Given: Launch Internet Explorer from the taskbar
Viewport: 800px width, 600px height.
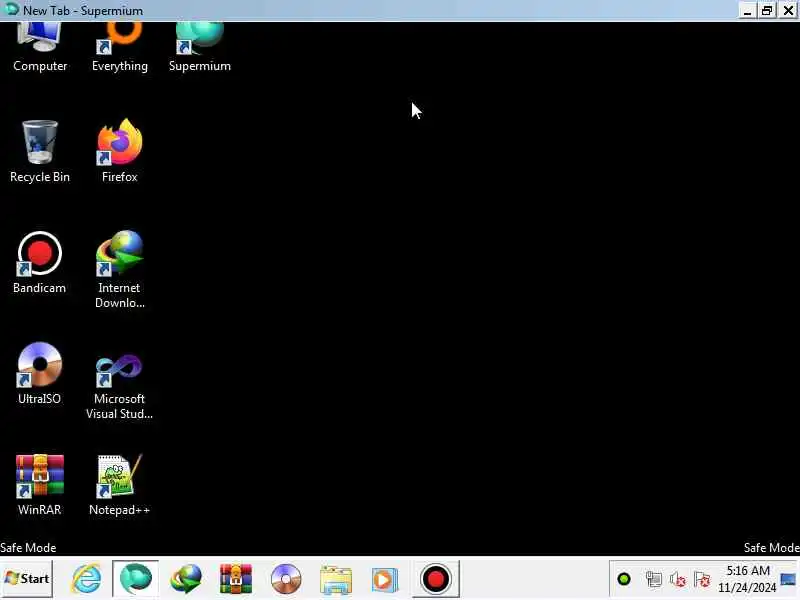Looking at the screenshot, I should tap(86, 579).
